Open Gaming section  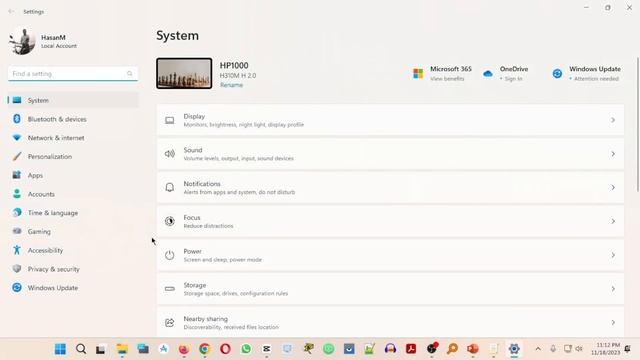pyautogui.click(x=73, y=231)
